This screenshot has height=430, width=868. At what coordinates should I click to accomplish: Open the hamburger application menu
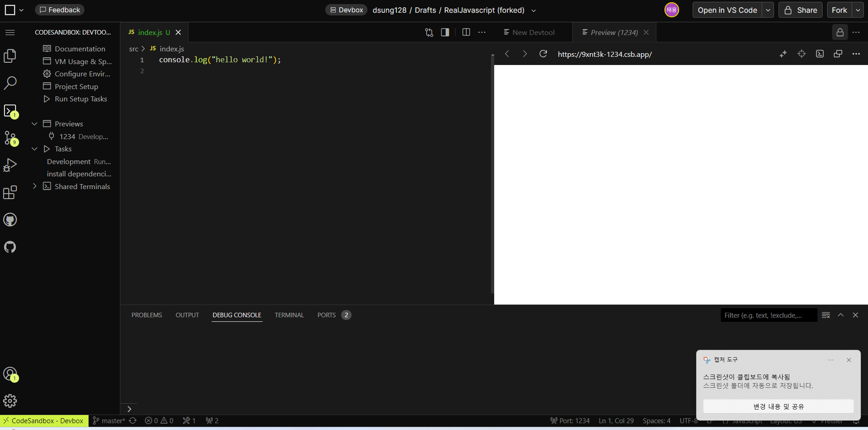[10, 32]
